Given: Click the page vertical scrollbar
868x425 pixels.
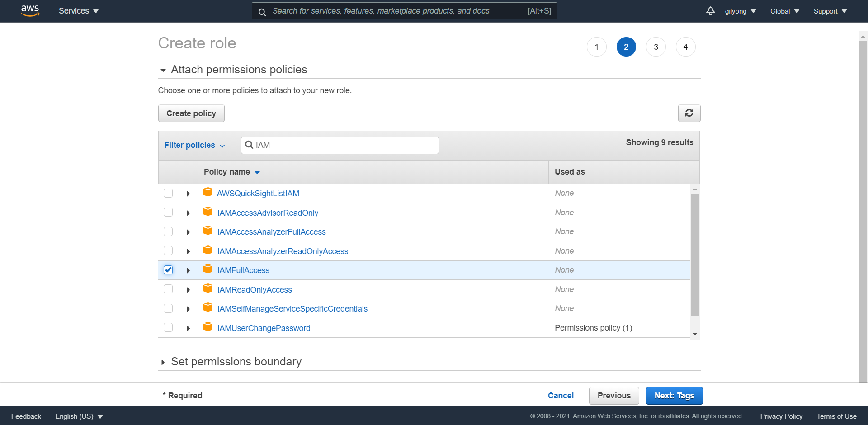Looking at the screenshot, I should [863, 212].
